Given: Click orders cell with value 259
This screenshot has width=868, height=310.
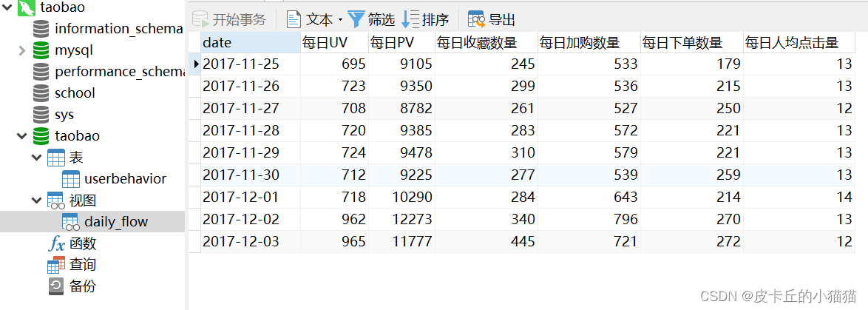Looking at the screenshot, I should (692, 175).
